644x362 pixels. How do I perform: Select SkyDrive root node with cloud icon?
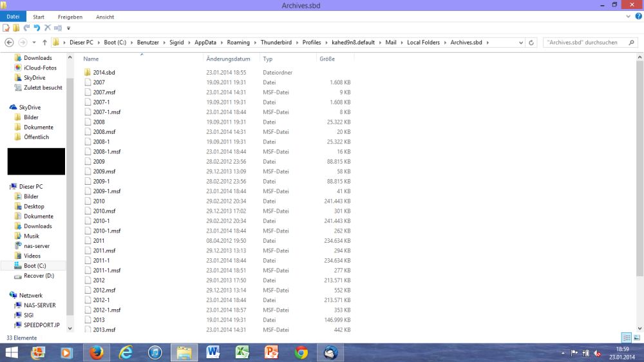pyautogui.click(x=30, y=107)
